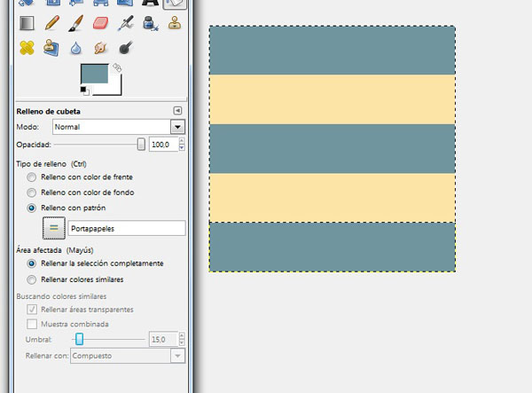Click the Opacidad value field 100,0
Image resolution: width=532 pixels, height=393 pixels.
(x=163, y=145)
